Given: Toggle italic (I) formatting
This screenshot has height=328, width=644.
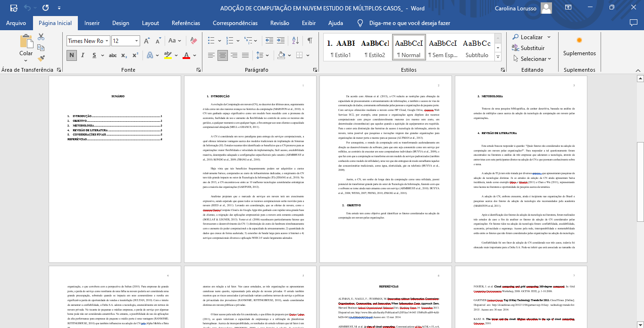Looking at the screenshot, I should click(83, 56).
